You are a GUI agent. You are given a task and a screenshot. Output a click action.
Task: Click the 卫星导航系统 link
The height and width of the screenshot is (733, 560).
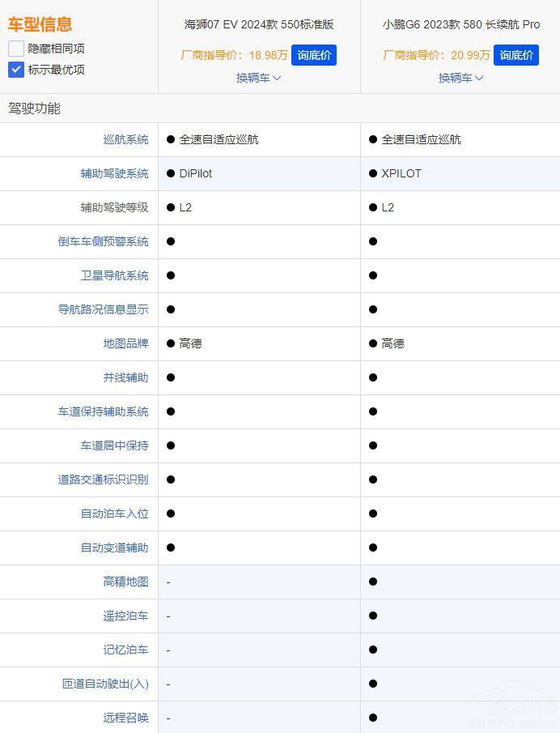114,275
